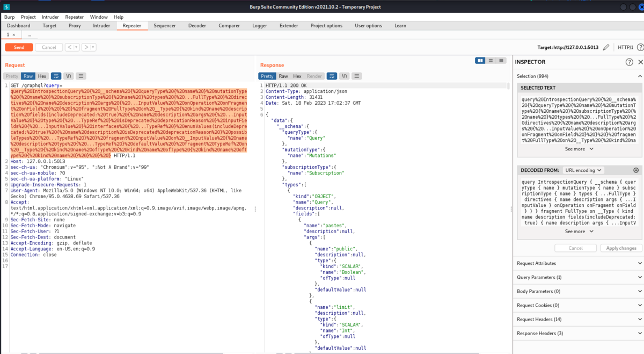Viewport: 644px width, 354px height.
Task: Open the User options tab
Action: [x=368, y=25]
